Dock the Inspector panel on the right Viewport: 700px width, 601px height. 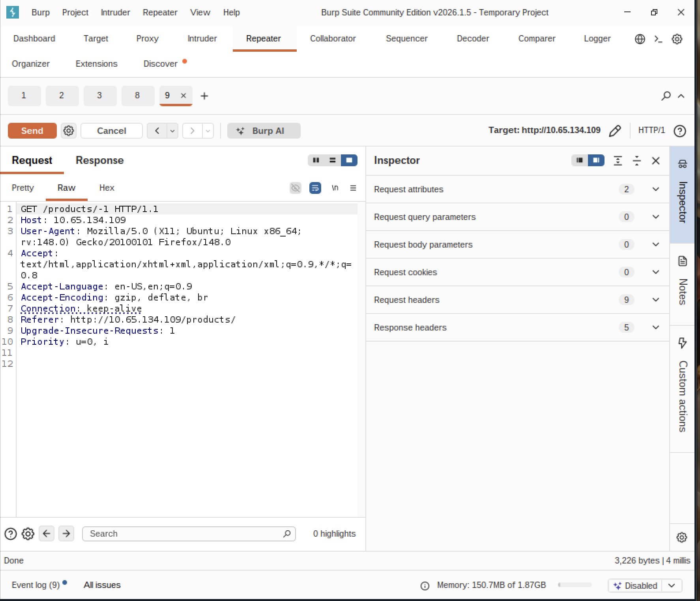click(596, 160)
